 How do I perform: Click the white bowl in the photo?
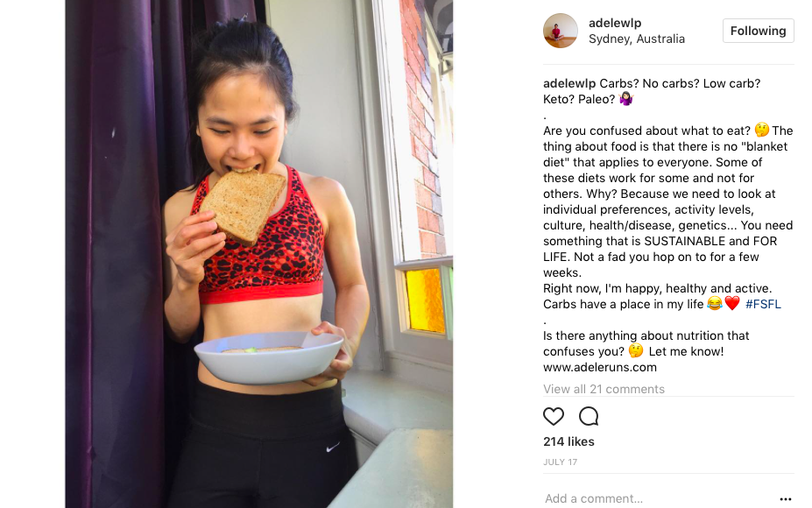tap(269, 358)
